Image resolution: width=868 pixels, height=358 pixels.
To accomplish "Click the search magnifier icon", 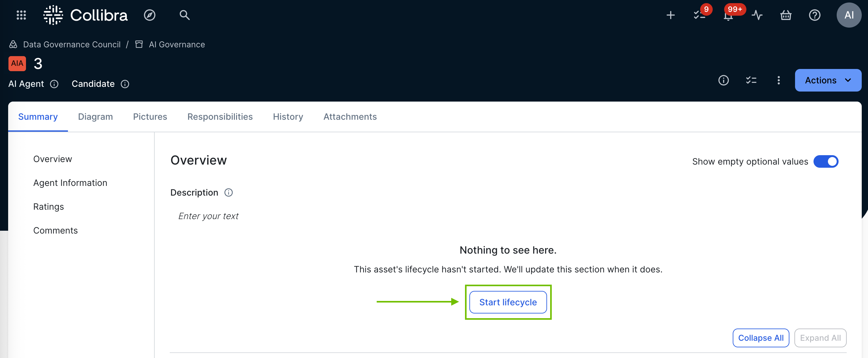I will tap(184, 15).
